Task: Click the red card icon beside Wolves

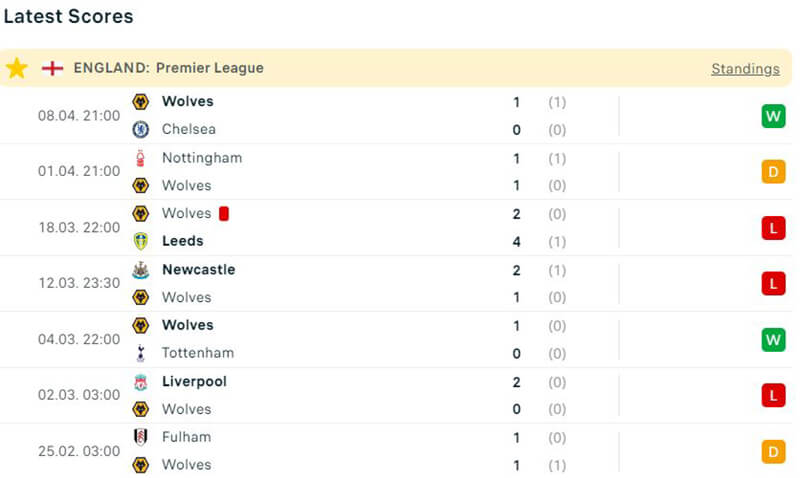Action: 224,213
